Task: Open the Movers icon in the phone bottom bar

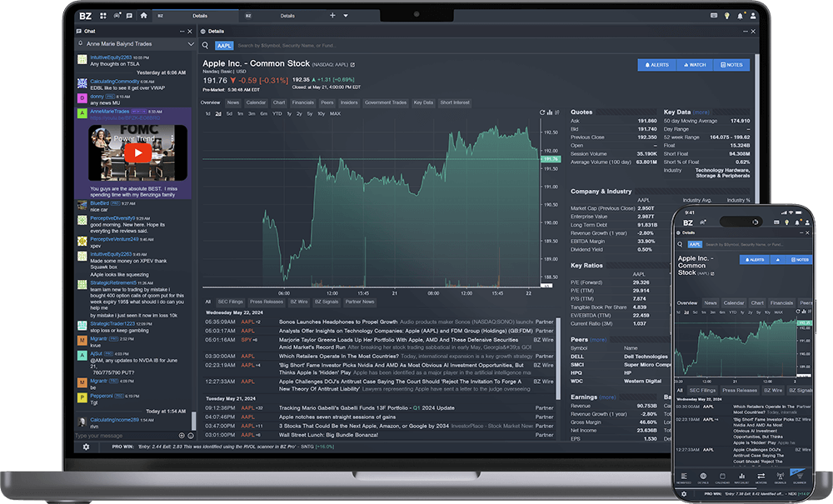Action: (761, 477)
